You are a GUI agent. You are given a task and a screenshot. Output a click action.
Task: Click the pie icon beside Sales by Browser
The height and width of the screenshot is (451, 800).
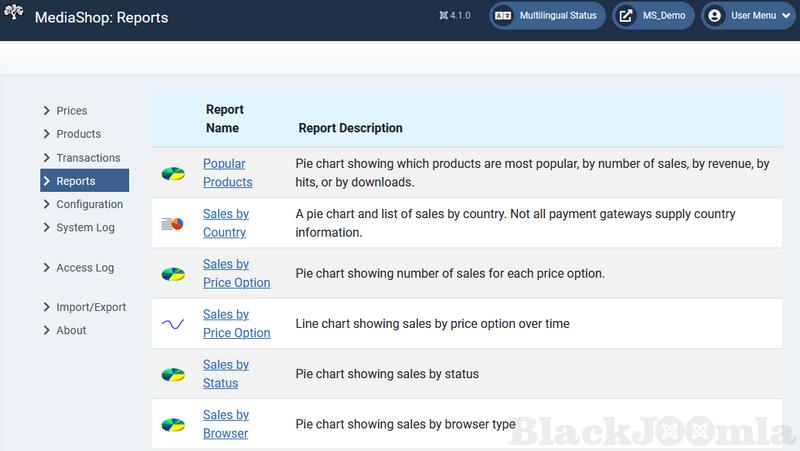point(173,424)
